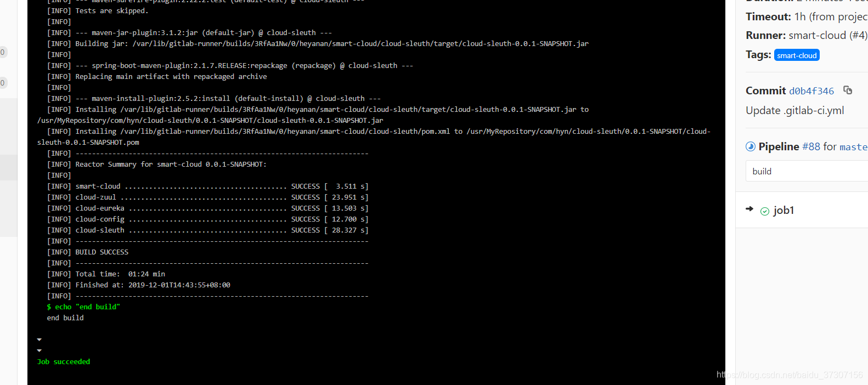Viewport: 868px width, 385px height.
Task: Click the 'Reactor Summary for smart-cloud' line
Action: 157,164
